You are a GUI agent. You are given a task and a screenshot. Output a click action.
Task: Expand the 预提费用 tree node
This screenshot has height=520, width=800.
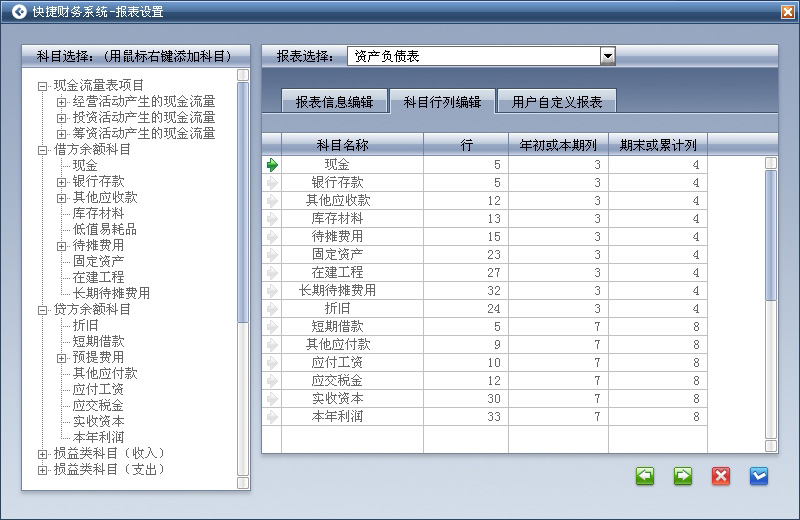[x=62, y=358]
